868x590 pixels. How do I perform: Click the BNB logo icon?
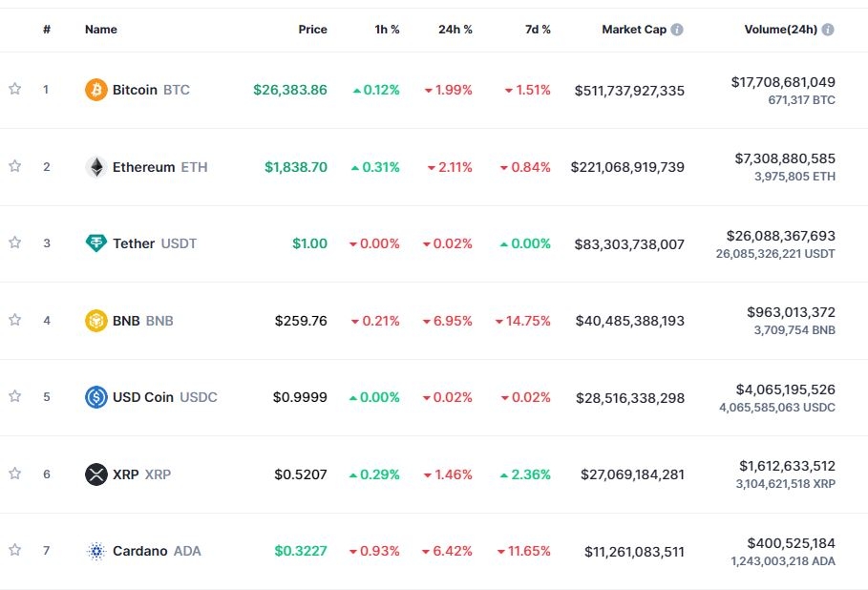tap(96, 321)
